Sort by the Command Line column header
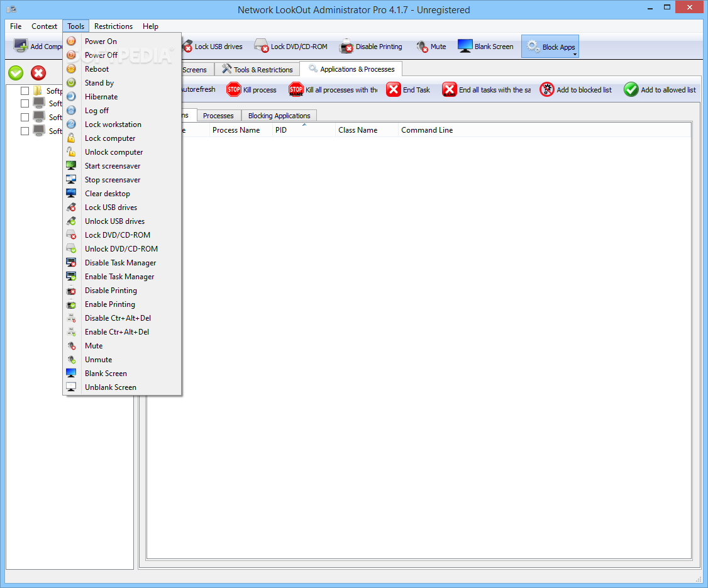 pyautogui.click(x=544, y=130)
